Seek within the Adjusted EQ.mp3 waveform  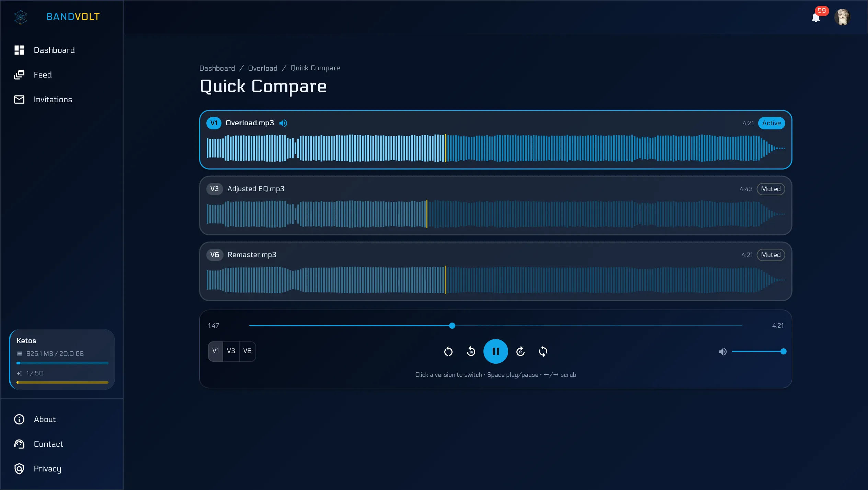point(496,214)
